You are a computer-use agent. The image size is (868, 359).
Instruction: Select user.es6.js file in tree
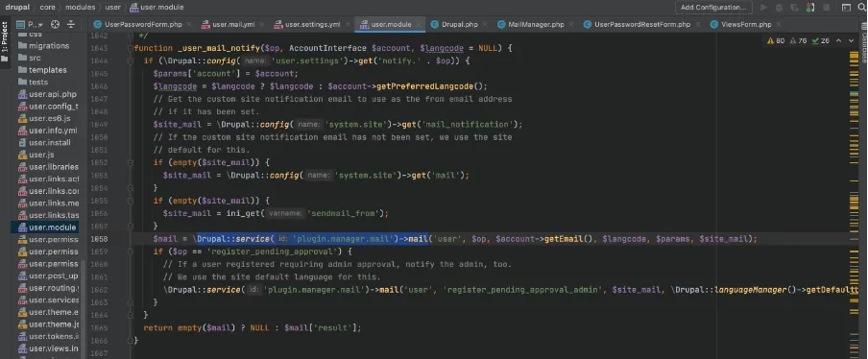point(45,118)
